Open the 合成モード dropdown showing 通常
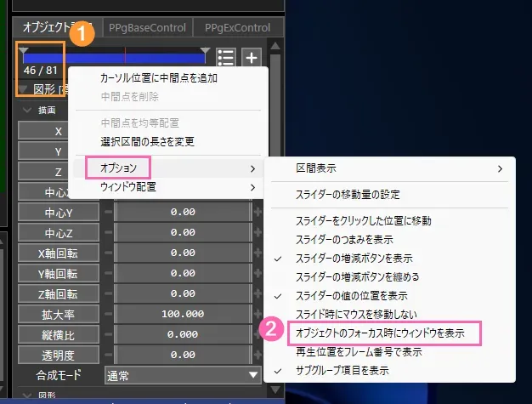Screen dimensions: 532x404 point(183,375)
